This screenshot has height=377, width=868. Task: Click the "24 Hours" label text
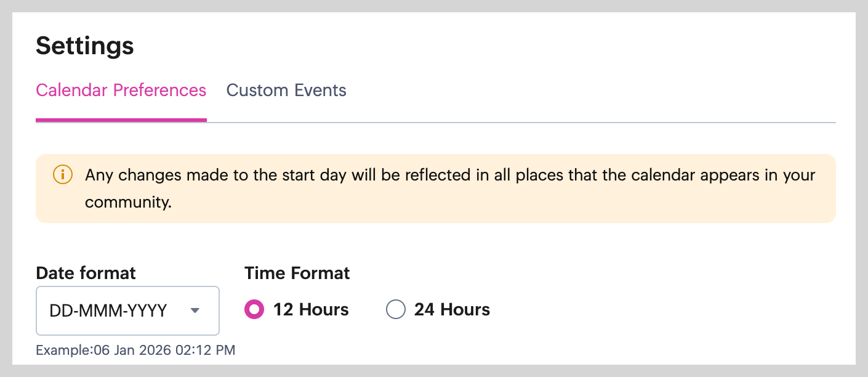tap(452, 309)
